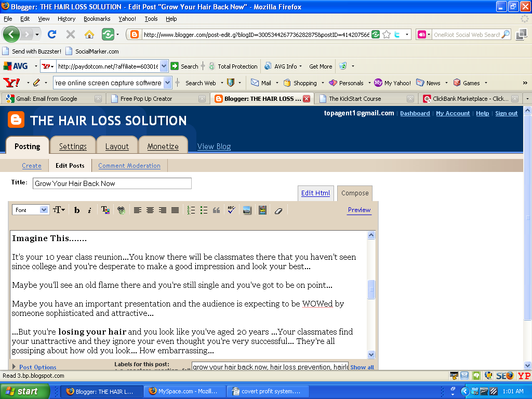Screen dimensions: 532x399
Task: Click the text color icon
Action: coord(105,210)
